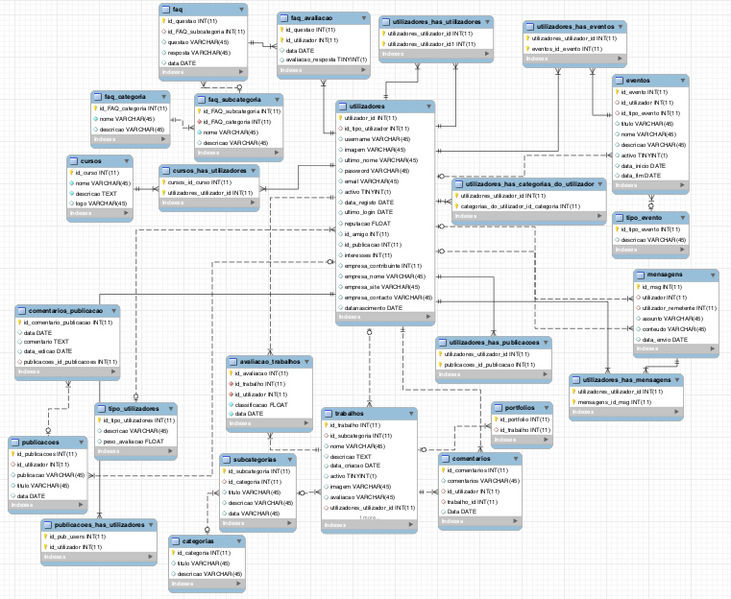
Task: Collapse the subcategorias table via header arrow
Action: coord(290,459)
